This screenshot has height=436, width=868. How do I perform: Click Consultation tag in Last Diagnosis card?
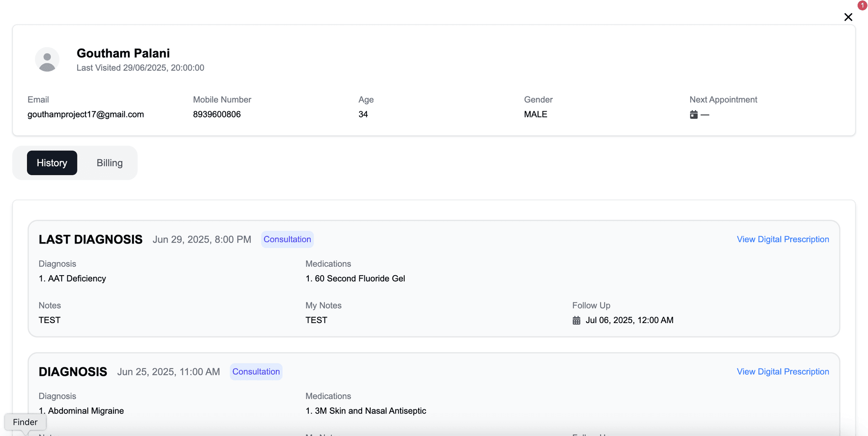pos(287,239)
